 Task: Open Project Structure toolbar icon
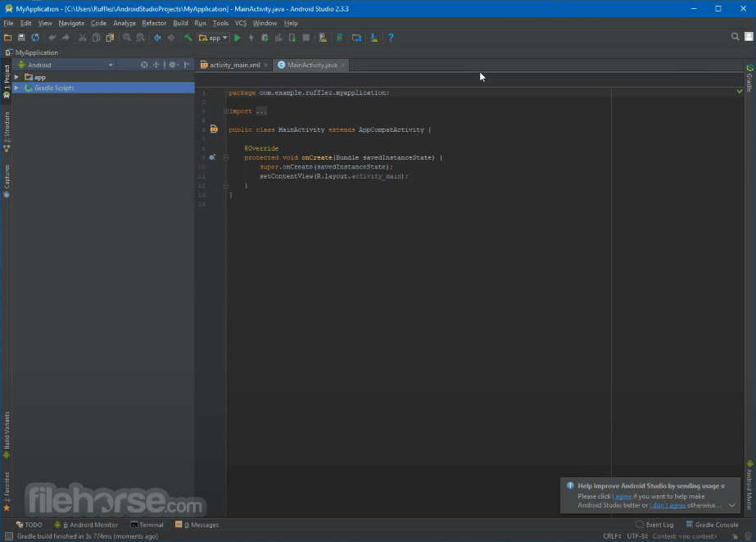pyautogui.click(x=357, y=38)
